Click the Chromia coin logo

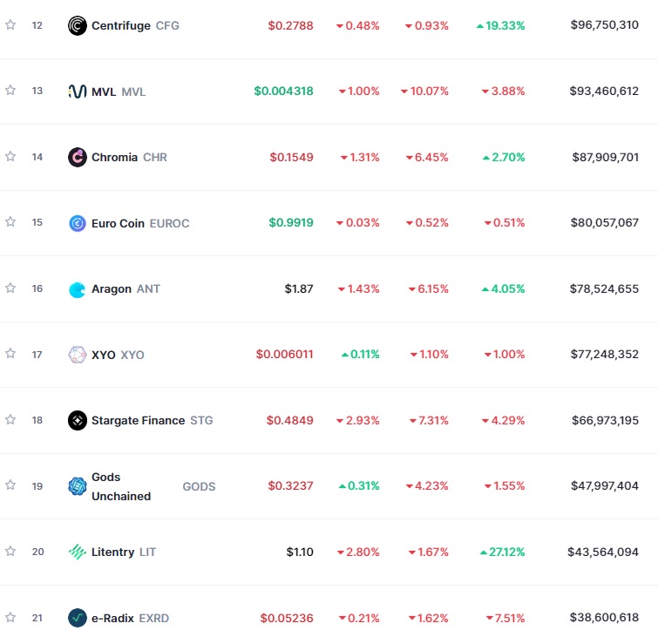coord(78,158)
